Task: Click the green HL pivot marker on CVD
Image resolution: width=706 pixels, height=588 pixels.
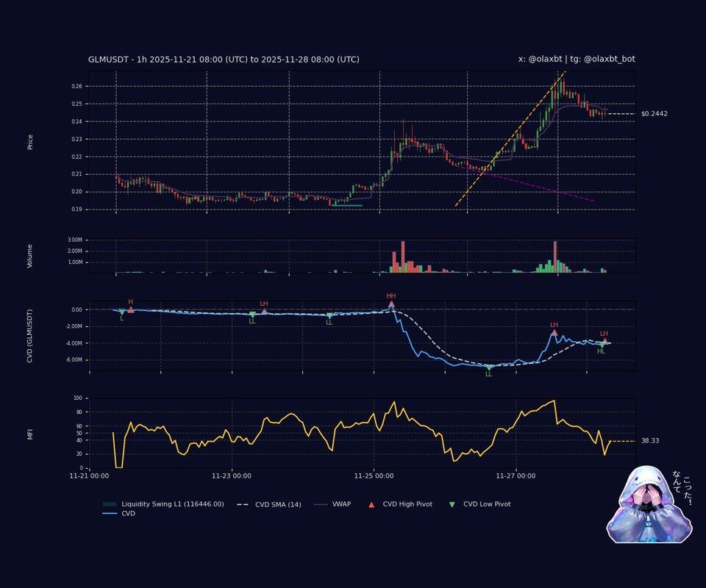Action: (x=601, y=344)
